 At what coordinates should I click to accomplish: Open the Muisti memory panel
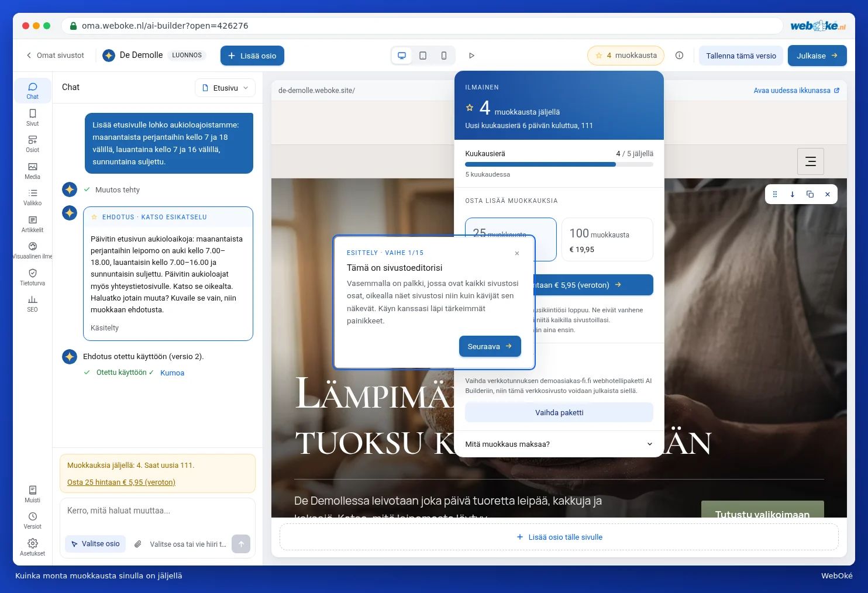coord(32,494)
